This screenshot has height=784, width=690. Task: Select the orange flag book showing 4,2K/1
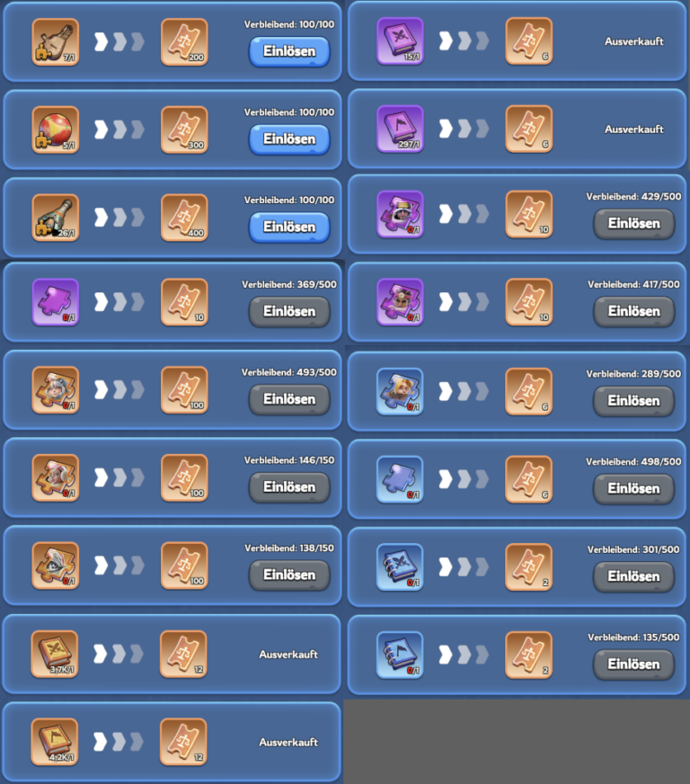55,742
